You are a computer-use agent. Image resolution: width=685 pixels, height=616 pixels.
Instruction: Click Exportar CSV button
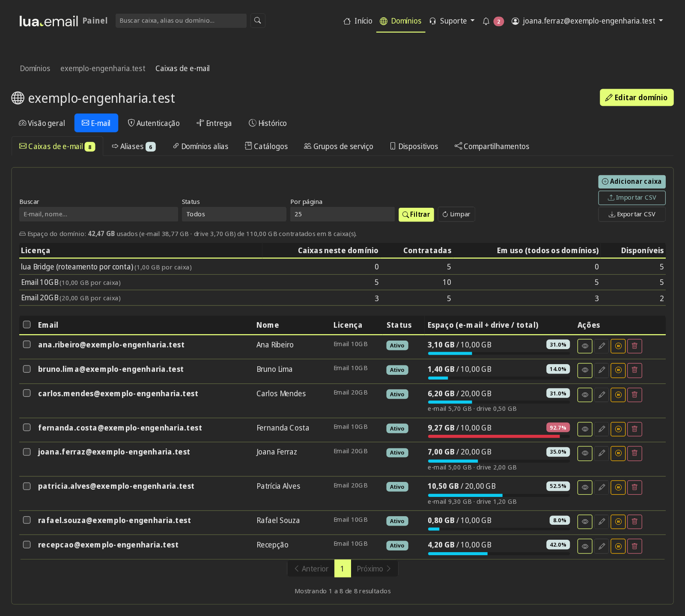(x=632, y=215)
